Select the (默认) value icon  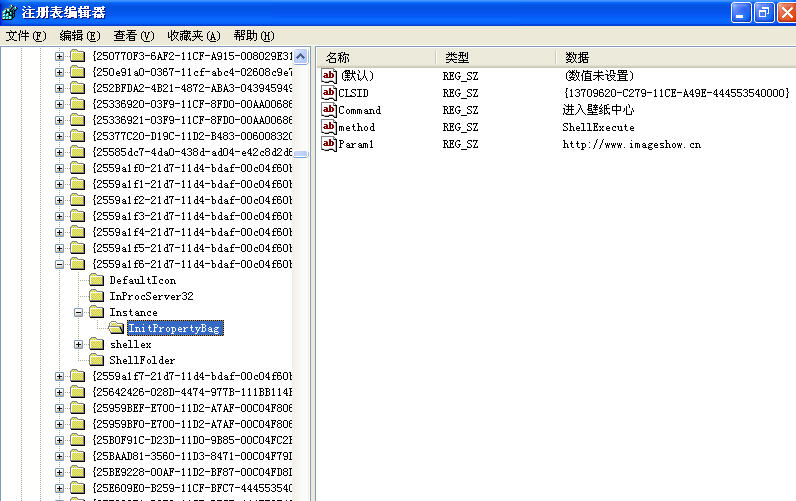coord(329,76)
